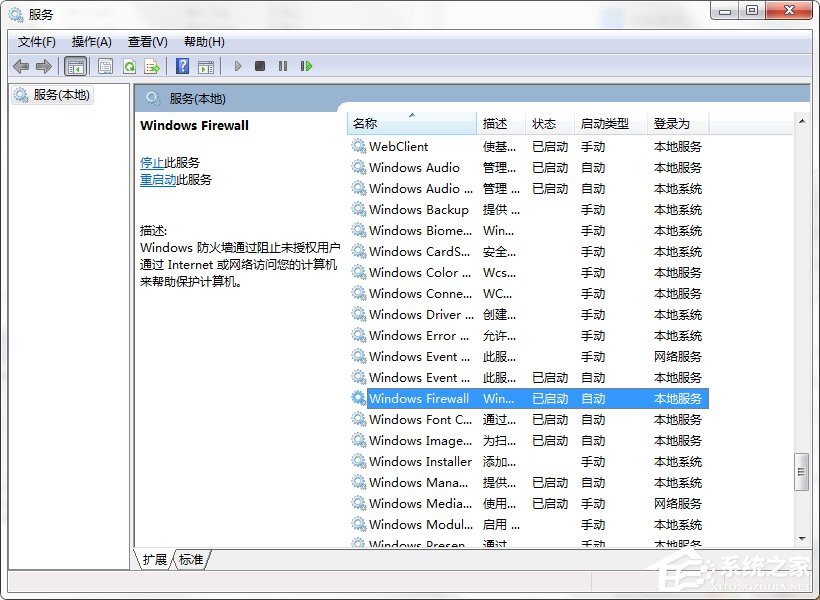This screenshot has height=600, width=820.
Task: Start the service using the play icon
Action: 237,66
